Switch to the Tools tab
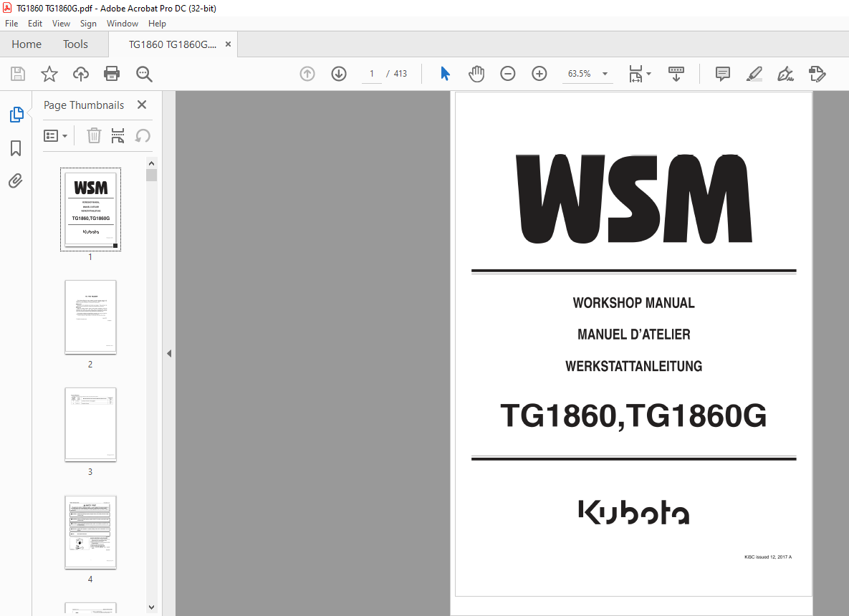Screen dimensions: 849x616 click(x=75, y=44)
